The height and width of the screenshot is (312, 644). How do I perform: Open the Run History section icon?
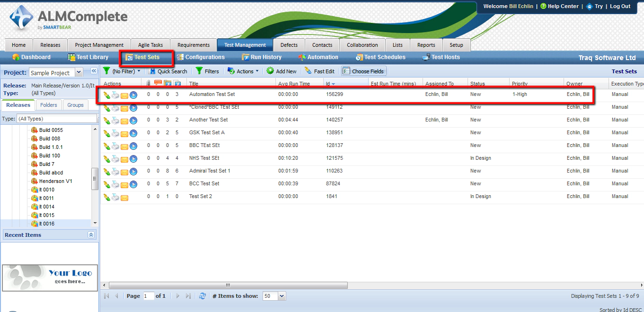click(246, 57)
